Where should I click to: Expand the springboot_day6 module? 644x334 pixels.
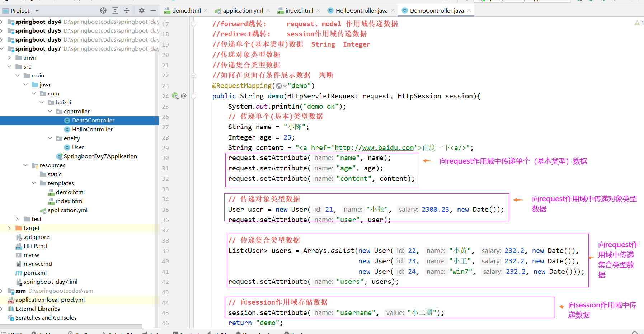click(2, 40)
